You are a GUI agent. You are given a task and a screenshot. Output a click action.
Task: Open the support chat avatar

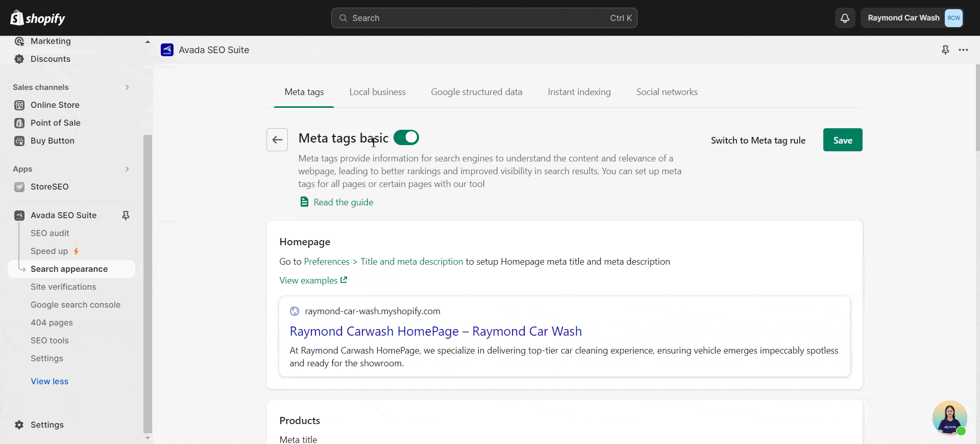click(x=949, y=418)
